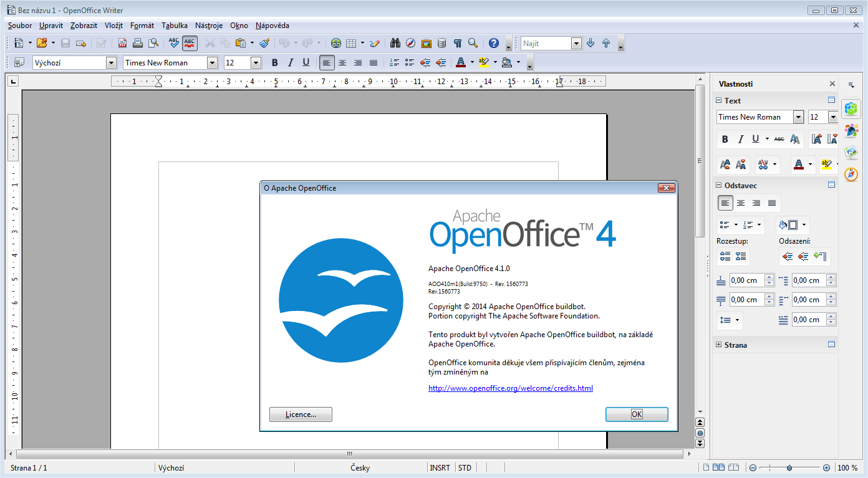The image size is (868, 478).
Task: Toggle Underline in formatting toolbar
Action: coord(306,62)
